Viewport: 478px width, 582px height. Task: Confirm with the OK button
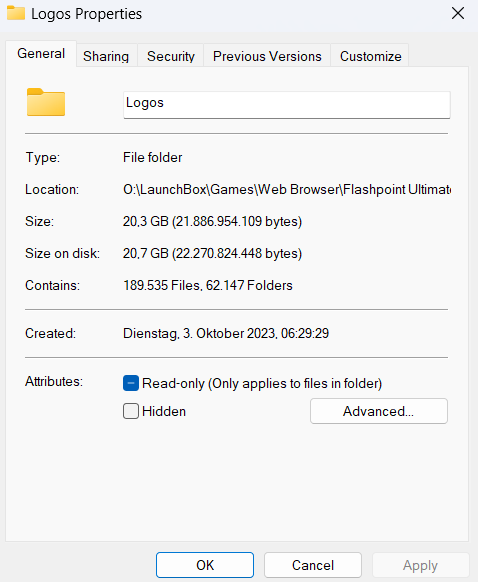click(x=205, y=565)
